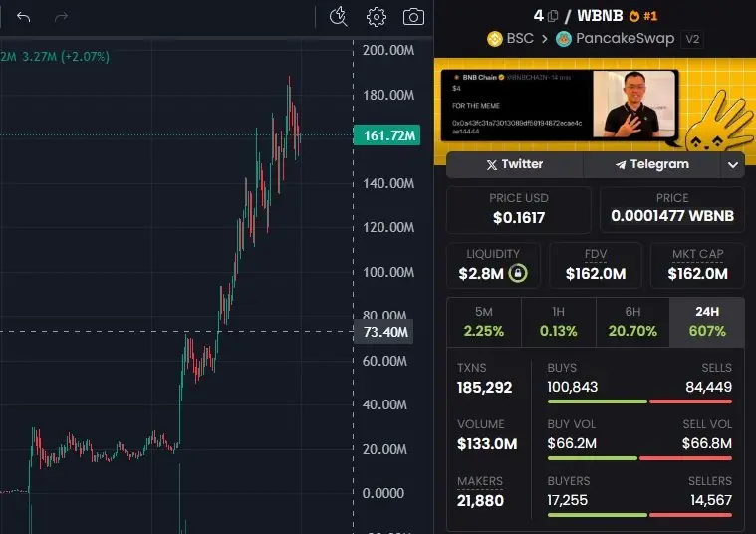Click the trending flame #1 badge

643,16
